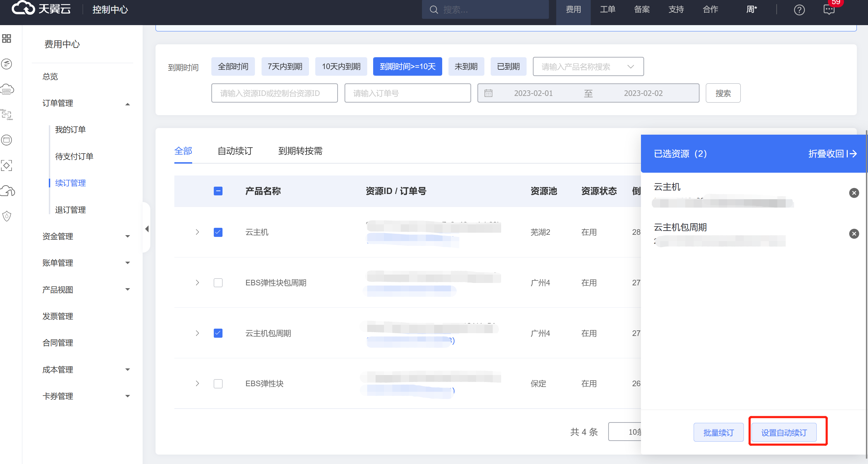Expand the EBS弹性块 row details

pos(197,383)
